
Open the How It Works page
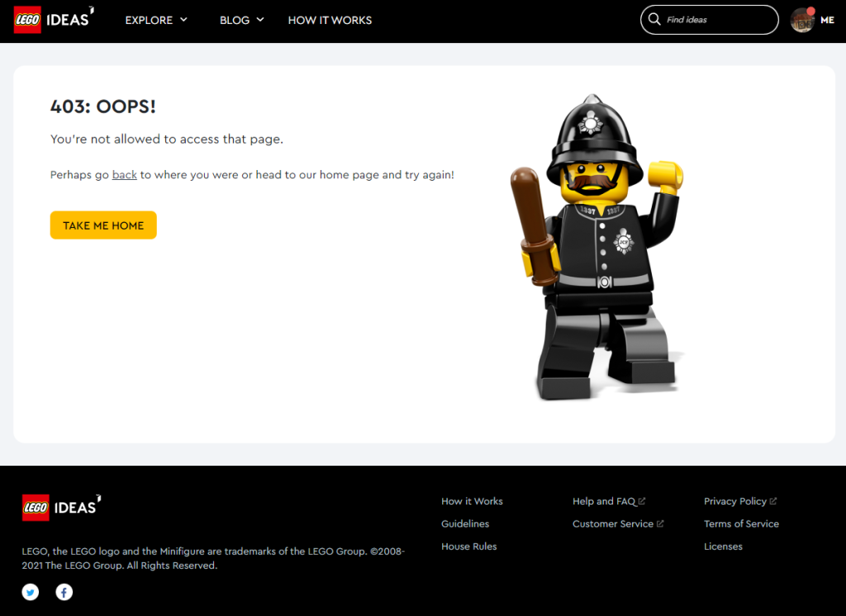(330, 20)
